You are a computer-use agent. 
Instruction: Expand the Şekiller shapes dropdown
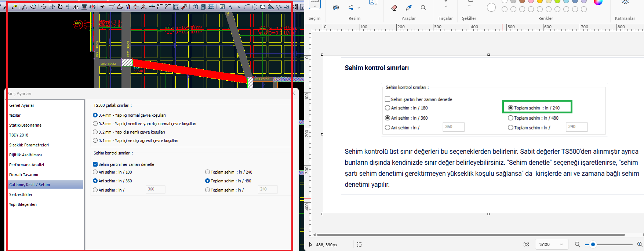click(469, 6)
